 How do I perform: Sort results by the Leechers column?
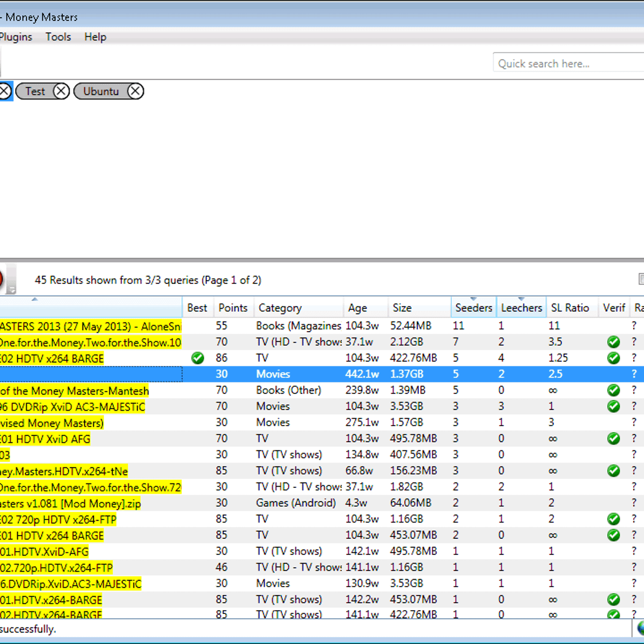coord(521,308)
